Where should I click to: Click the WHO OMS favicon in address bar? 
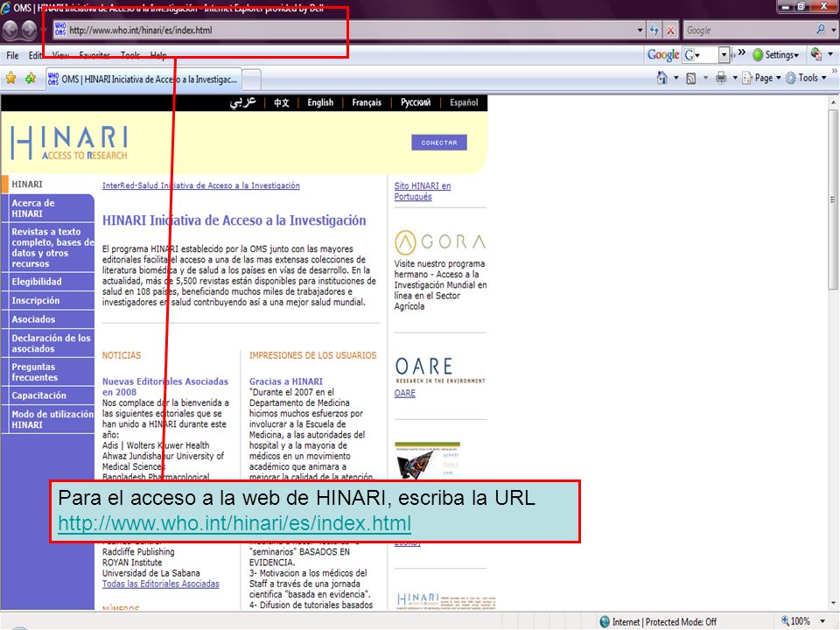[60, 30]
